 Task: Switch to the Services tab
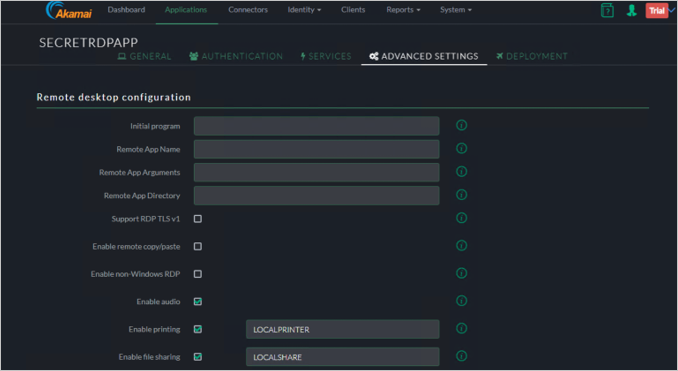326,57
